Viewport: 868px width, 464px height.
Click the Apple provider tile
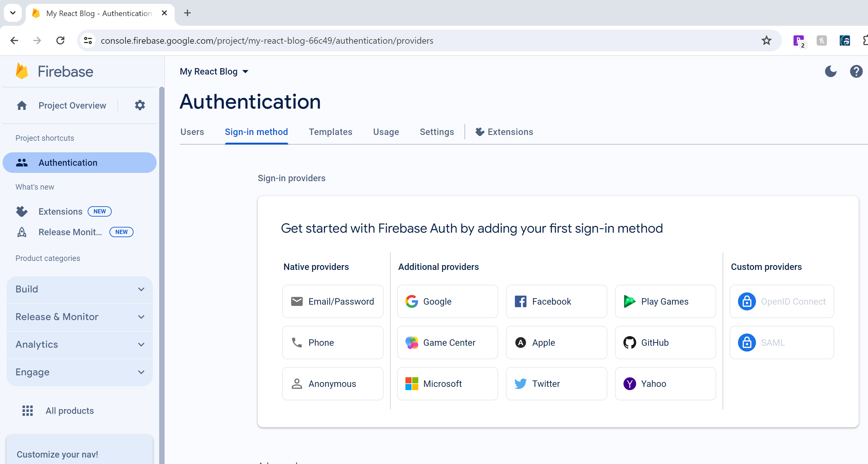pos(556,342)
